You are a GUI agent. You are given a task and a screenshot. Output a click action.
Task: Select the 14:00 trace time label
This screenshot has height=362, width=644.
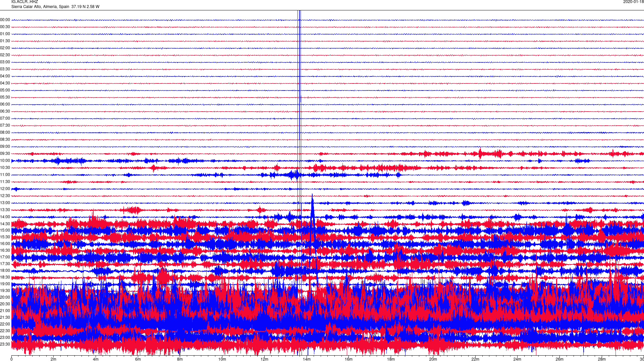tap(5, 217)
